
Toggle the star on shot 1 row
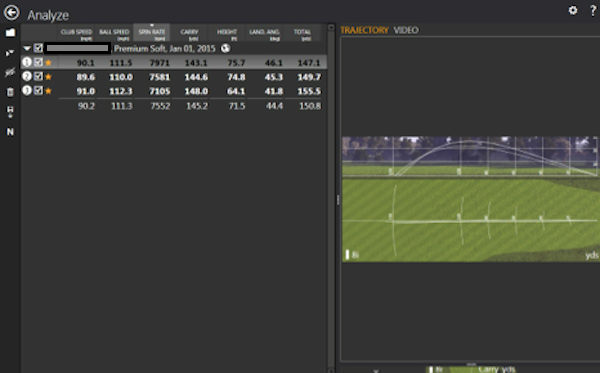point(49,63)
